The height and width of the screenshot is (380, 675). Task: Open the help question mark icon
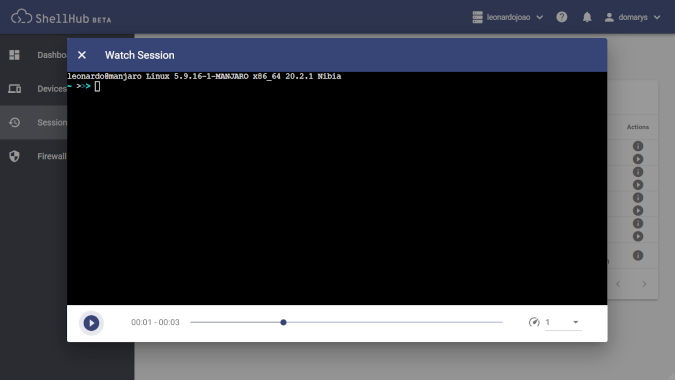561,17
